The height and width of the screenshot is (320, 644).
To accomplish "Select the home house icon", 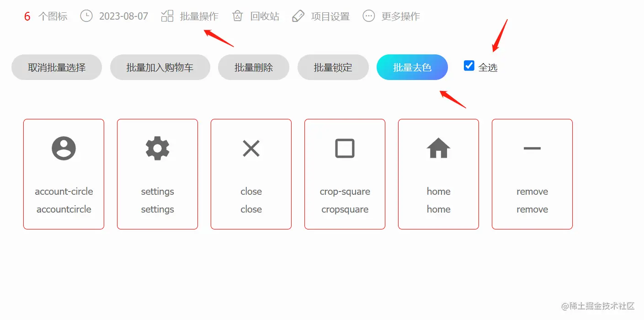I will click(x=438, y=148).
